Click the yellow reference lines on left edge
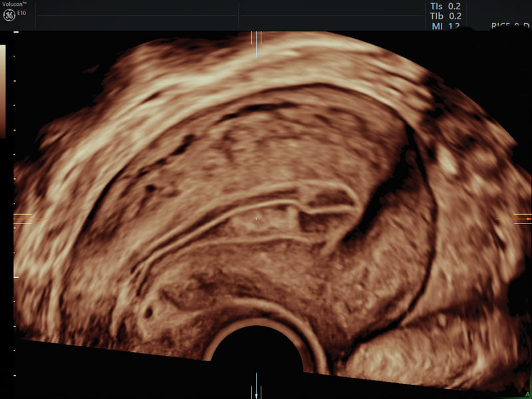The width and height of the screenshot is (532, 399). (x=24, y=218)
